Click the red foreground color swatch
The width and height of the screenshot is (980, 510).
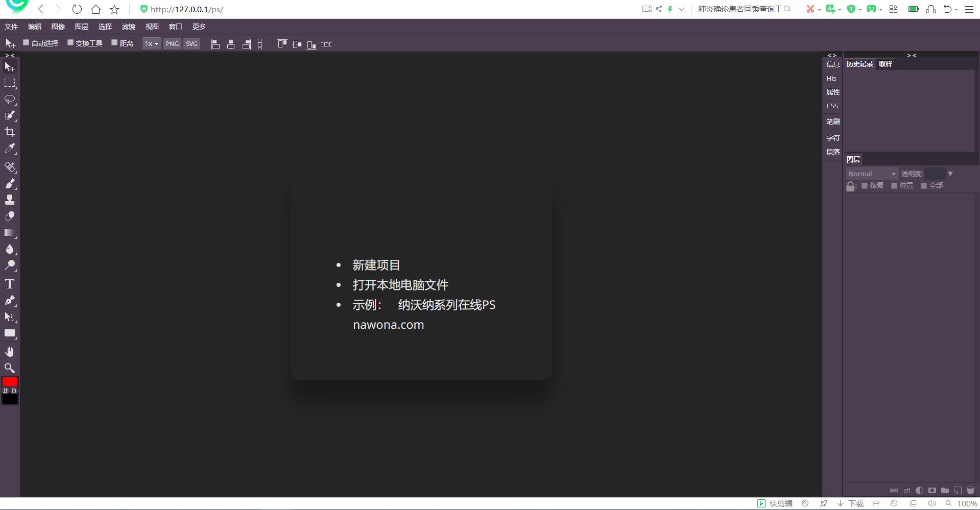[x=10, y=381]
